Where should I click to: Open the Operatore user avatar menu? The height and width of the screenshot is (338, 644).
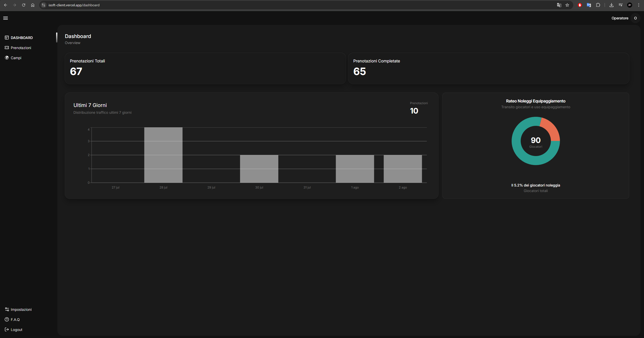tap(635, 18)
